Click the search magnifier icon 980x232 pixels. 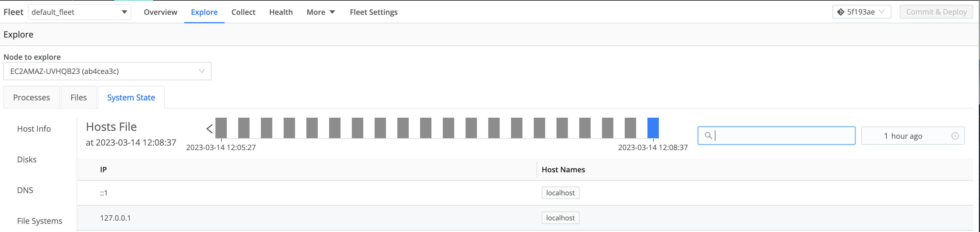708,136
